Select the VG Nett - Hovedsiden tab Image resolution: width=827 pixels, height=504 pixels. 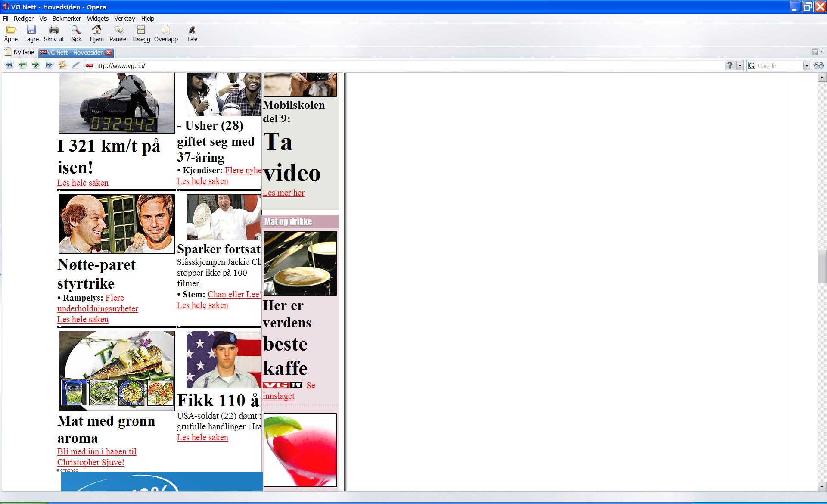(75, 53)
